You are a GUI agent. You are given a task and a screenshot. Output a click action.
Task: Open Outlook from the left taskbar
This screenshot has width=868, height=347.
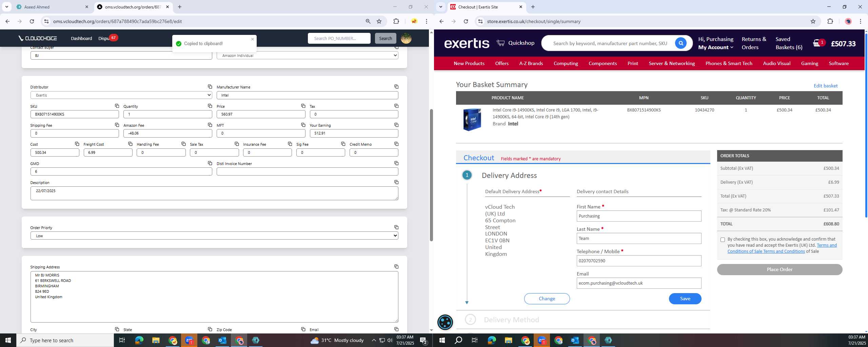(222, 340)
